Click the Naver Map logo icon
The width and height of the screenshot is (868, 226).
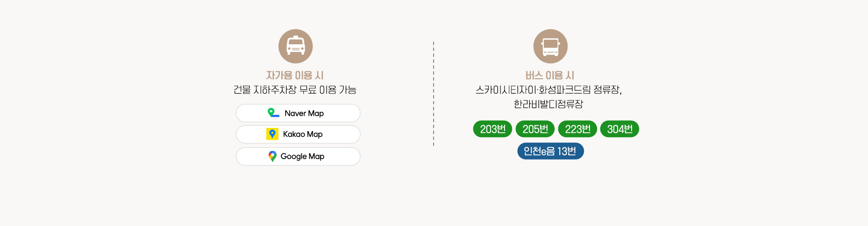click(273, 113)
